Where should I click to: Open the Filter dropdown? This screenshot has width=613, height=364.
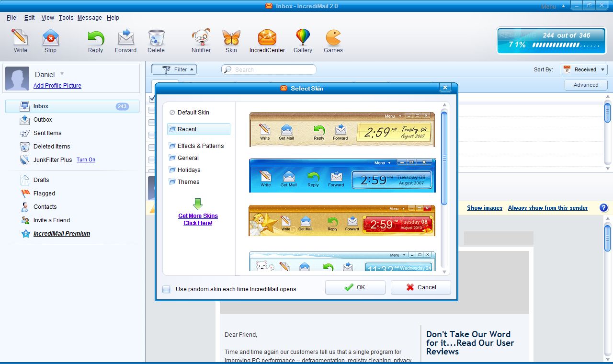coord(174,69)
